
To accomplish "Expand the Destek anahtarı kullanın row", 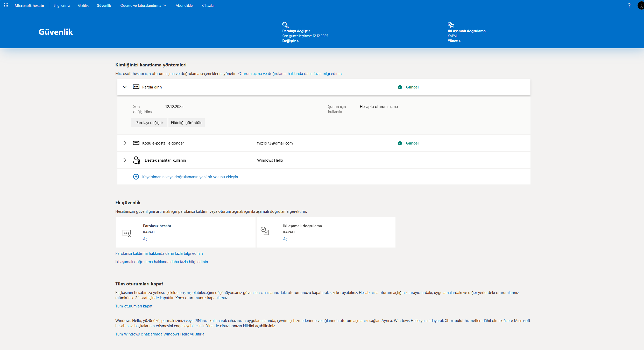I will click(125, 160).
